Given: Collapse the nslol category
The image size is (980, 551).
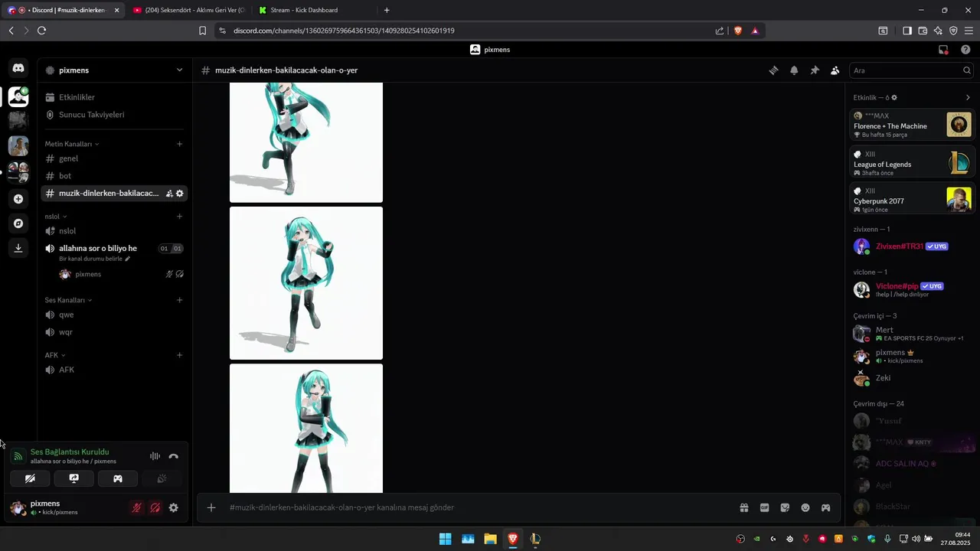Looking at the screenshot, I should (x=55, y=217).
